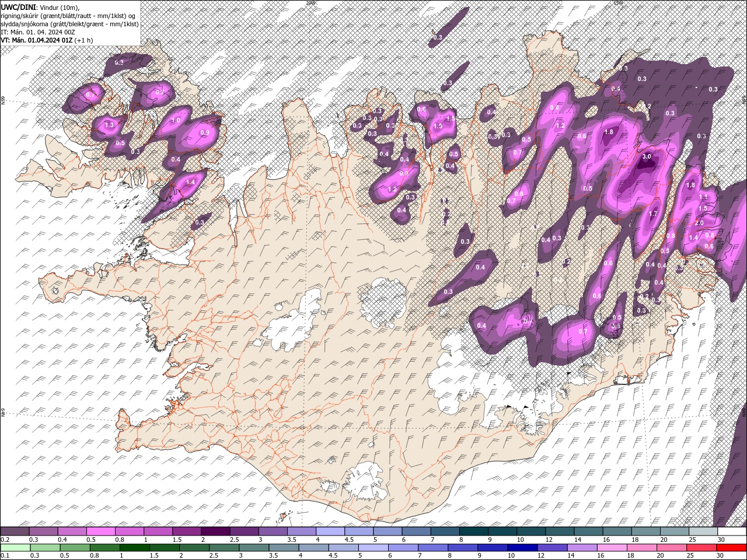Click the IT: Mán. 01. 04. 2024 00Z line

click(38, 32)
